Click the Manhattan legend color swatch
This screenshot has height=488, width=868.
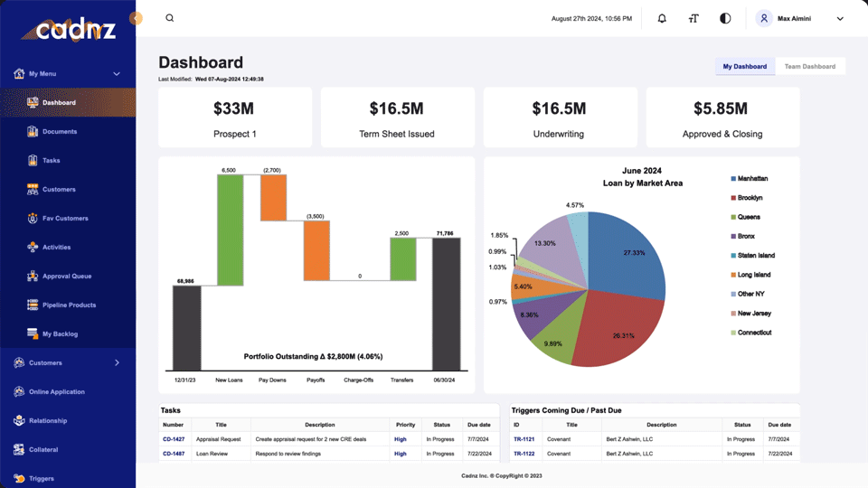tap(732, 179)
